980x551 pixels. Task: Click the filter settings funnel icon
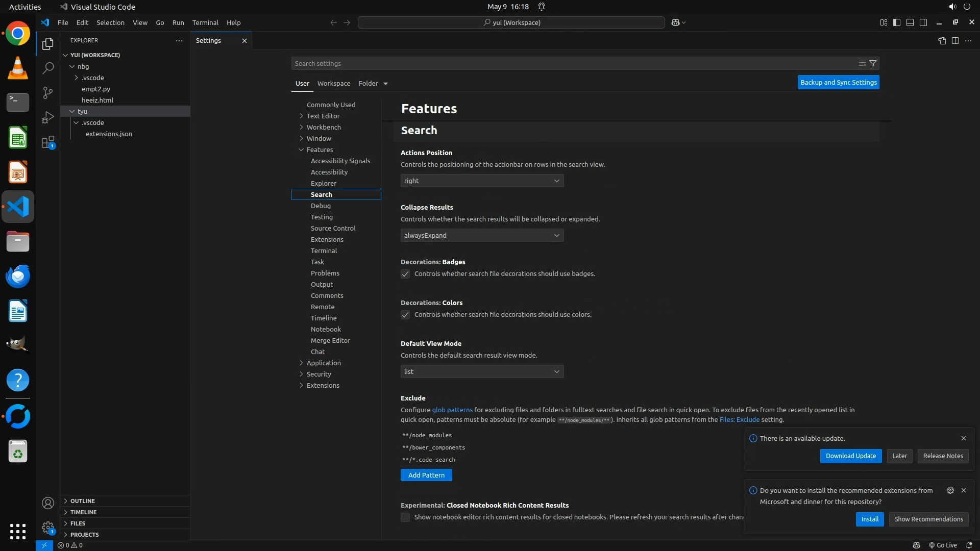pyautogui.click(x=873, y=63)
